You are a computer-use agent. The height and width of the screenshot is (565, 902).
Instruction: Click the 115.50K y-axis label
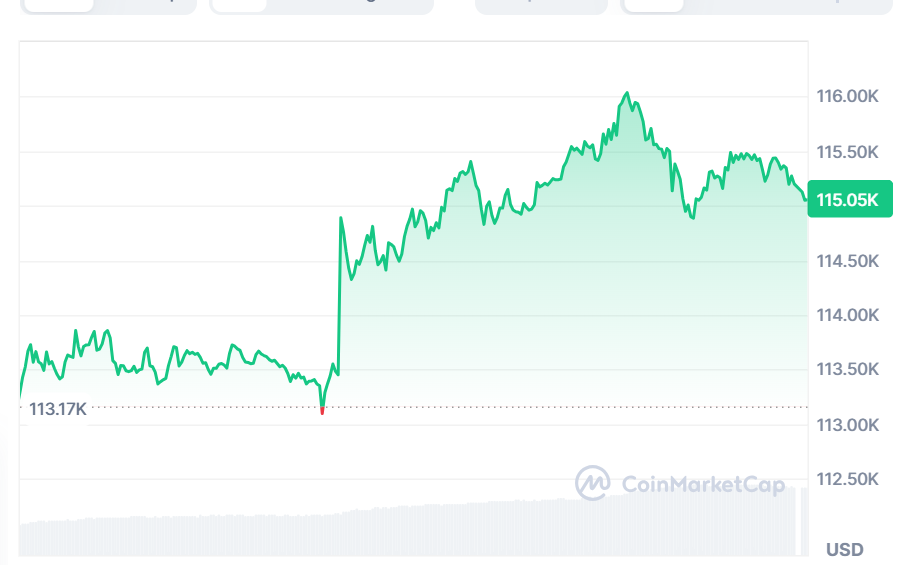847,152
